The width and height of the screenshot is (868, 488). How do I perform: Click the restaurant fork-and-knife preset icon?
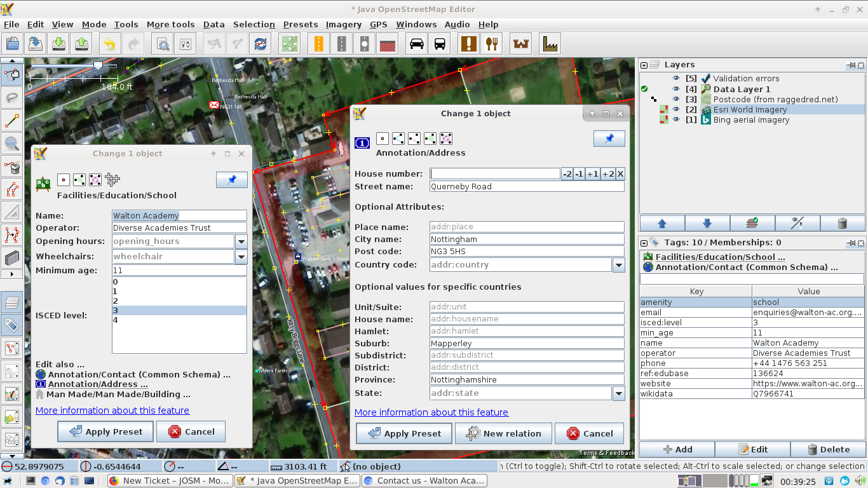[x=492, y=44]
